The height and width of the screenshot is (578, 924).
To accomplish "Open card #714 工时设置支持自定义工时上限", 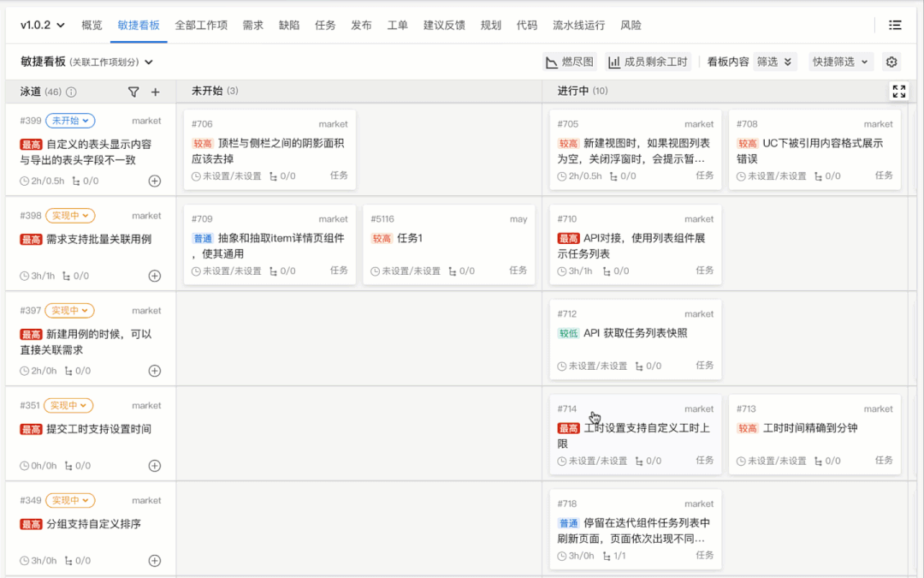I will point(635,435).
